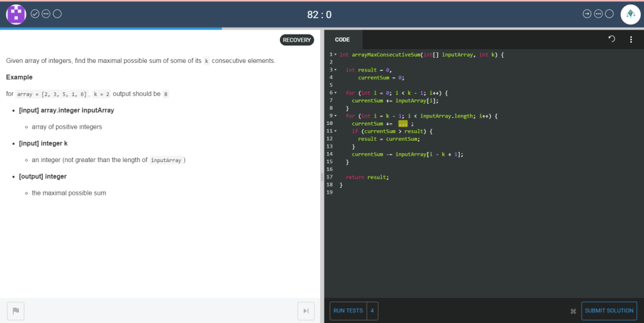Click opponent's arrow round indicator
The image size is (644, 323).
587,14
